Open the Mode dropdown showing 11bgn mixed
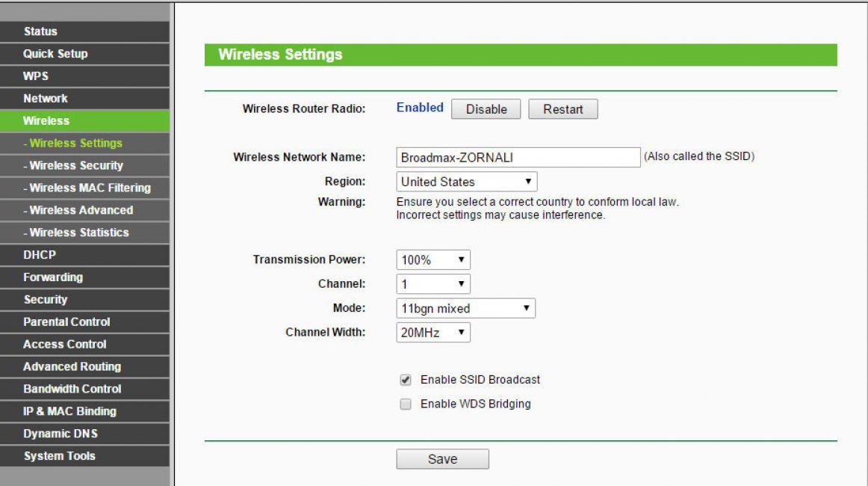This screenshot has height=486, width=868. point(465,308)
